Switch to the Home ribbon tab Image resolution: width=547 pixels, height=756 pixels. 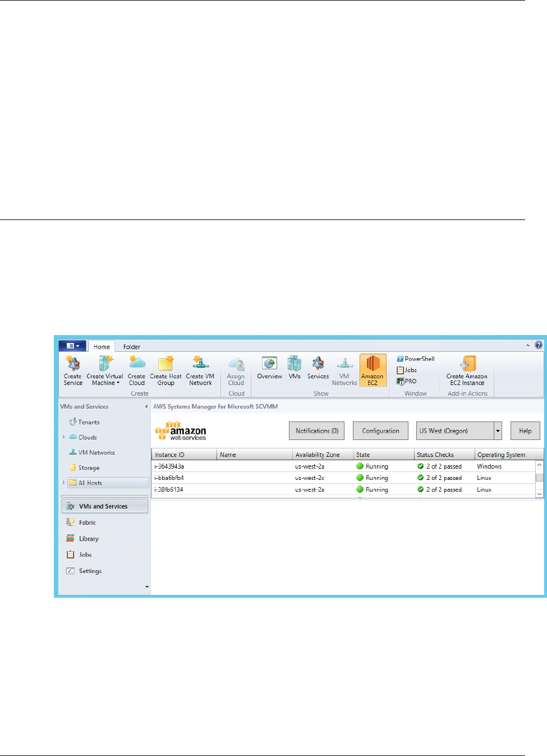(102, 346)
